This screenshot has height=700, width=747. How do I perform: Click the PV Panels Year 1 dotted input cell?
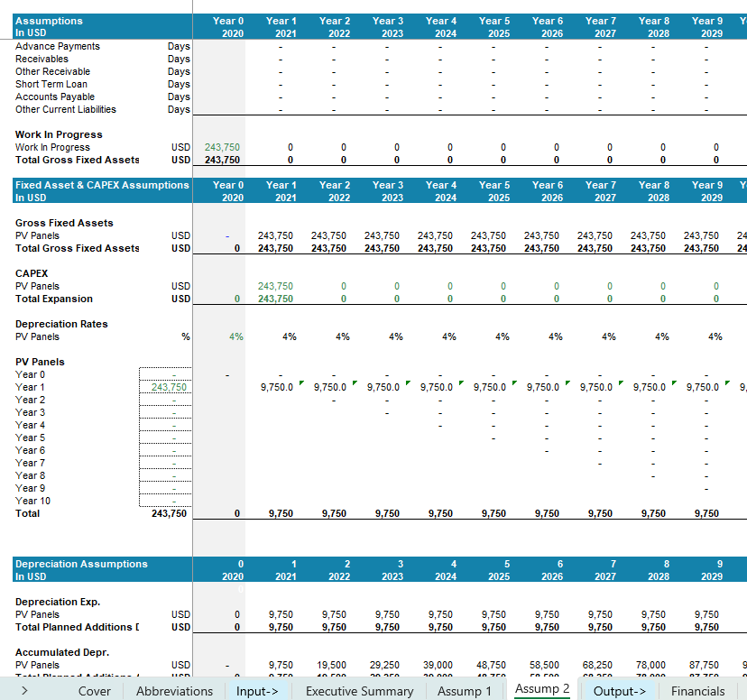coord(167,387)
